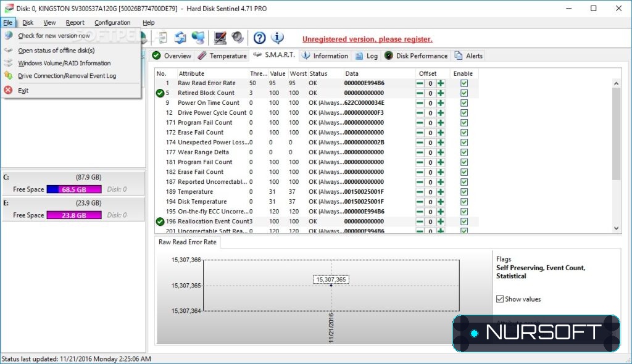The height and width of the screenshot is (364, 632).
Task: Click plus icon for Reallocation Event Count row
Action: [x=441, y=221]
